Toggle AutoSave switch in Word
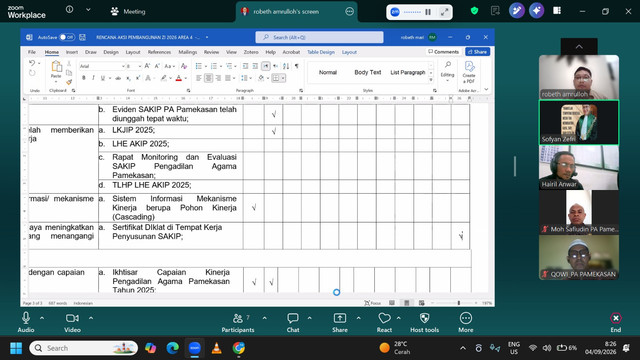 (x=67, y=37)
